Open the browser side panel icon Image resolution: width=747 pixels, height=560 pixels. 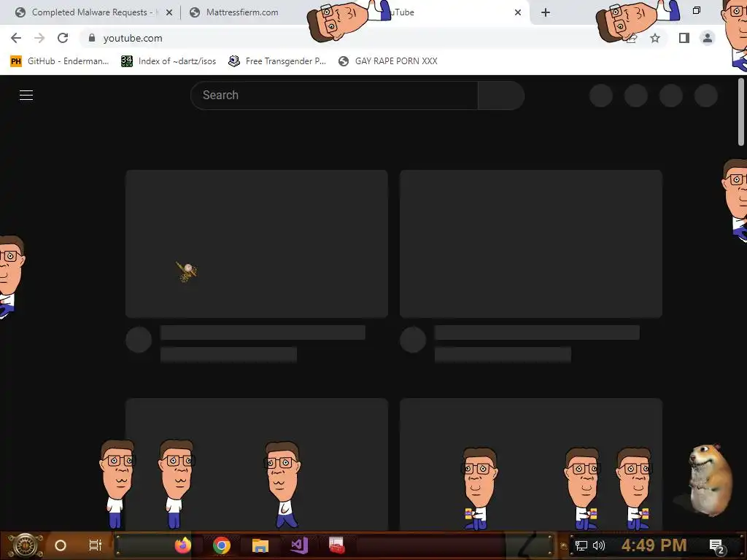(x=684, y=38)
